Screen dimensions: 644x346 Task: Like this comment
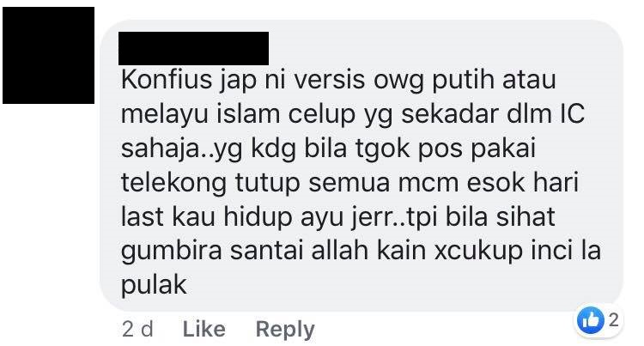click(204, 329)
